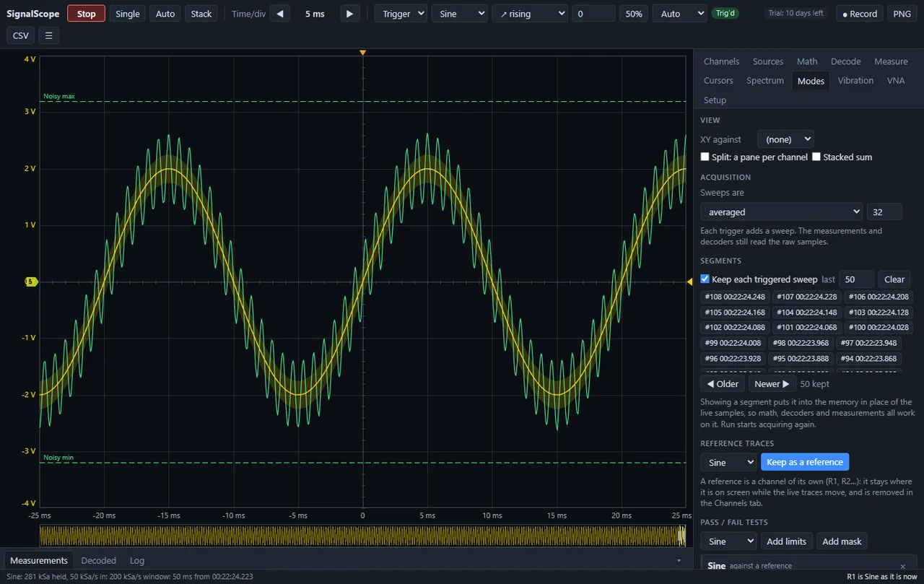Open the Trigger type dropdown

click(401, 14)
